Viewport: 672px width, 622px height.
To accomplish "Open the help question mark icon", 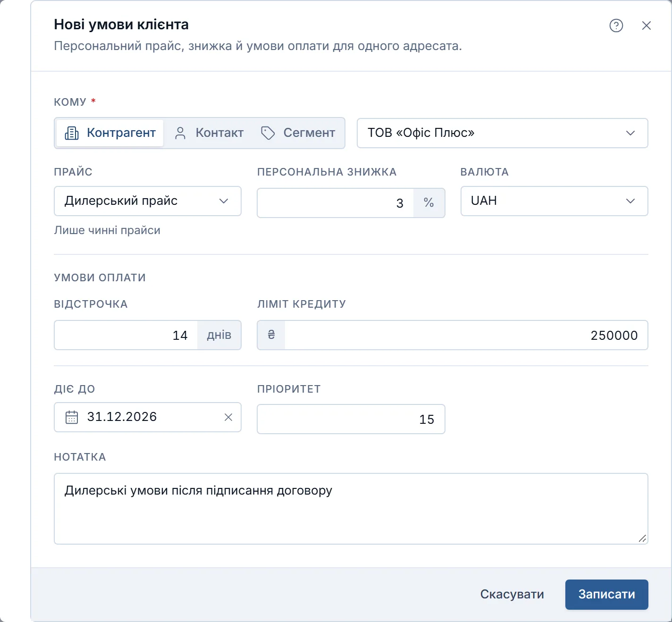I will pos(616,25).
